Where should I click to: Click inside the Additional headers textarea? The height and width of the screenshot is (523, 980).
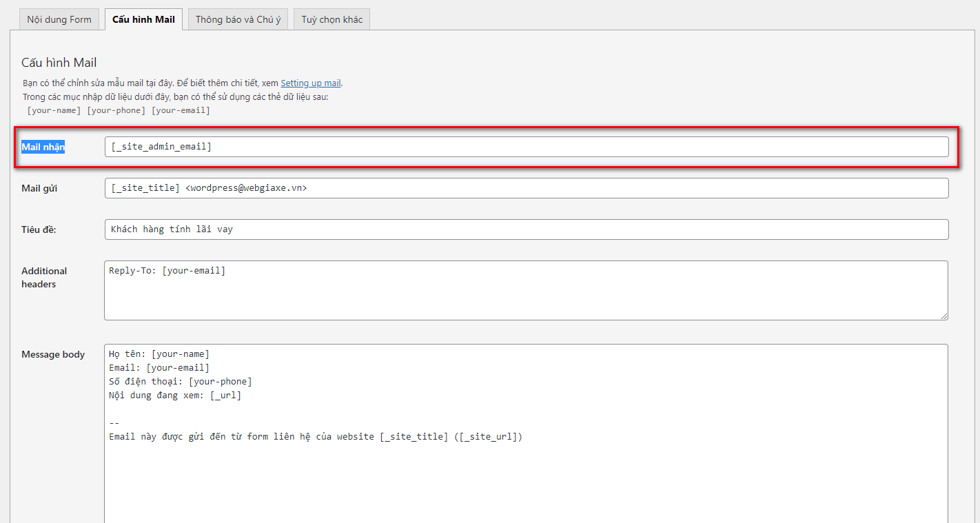tap(526, 290)
